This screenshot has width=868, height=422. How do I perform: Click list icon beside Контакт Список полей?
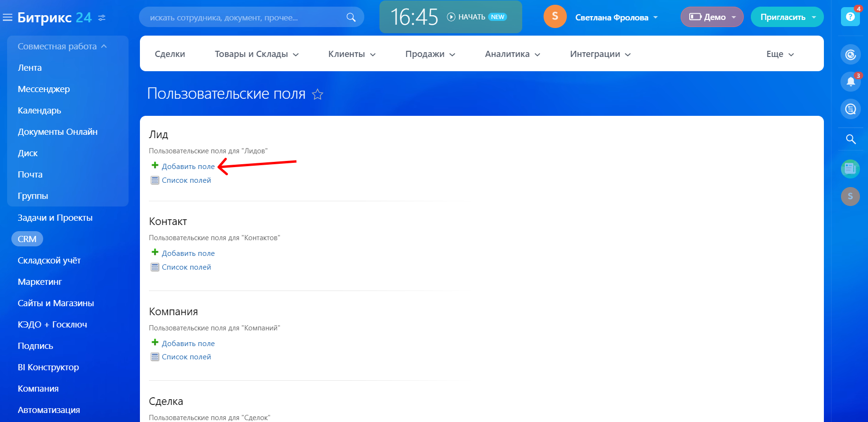[155, 267]
